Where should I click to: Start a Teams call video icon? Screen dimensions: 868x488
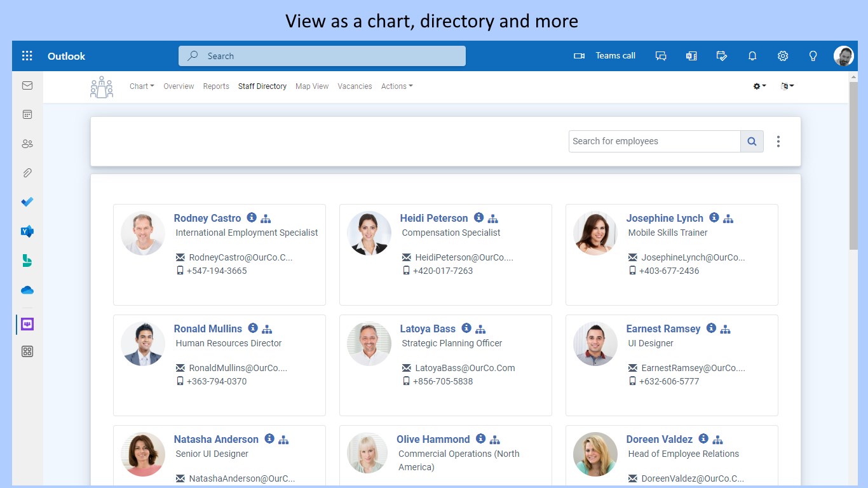(579, 56)
